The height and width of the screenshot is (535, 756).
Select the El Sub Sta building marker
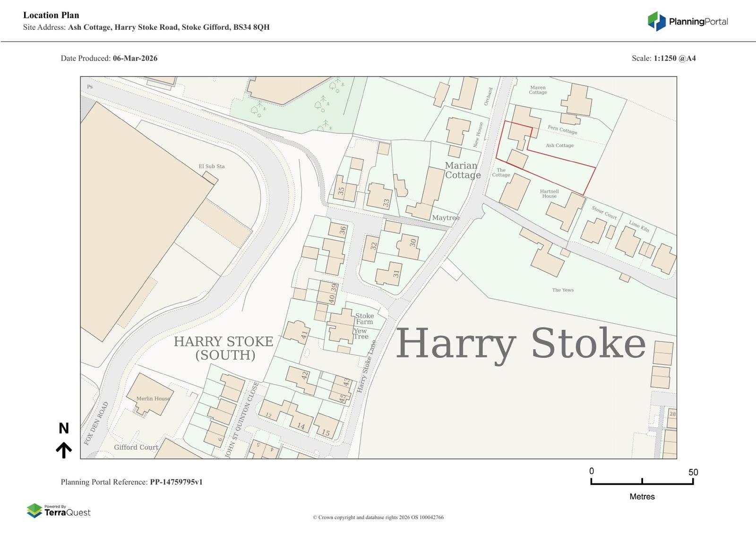pyautogui.click(x=210, y=178)
